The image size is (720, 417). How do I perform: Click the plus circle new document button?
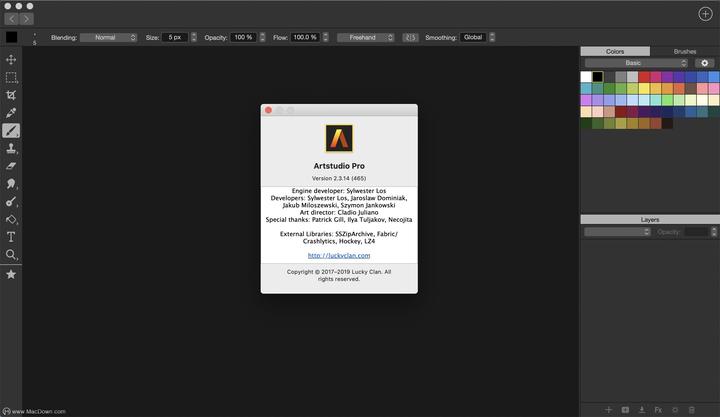(705, 14)
